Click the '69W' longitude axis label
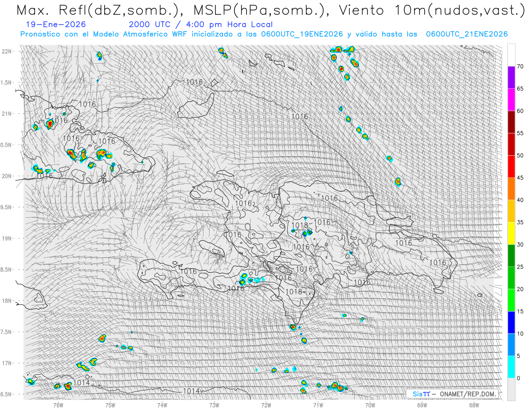Screen dimensions: 532x411 [x=422, y=404]
